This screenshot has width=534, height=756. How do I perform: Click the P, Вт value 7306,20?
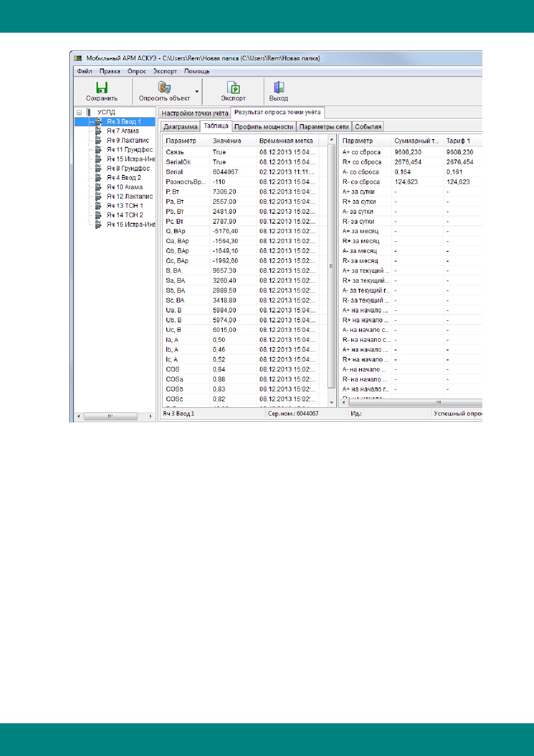(x=225, y=192)
